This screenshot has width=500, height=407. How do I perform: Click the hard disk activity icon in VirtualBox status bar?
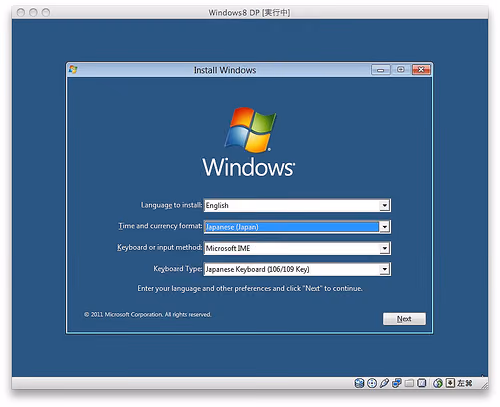pos(359,383)
